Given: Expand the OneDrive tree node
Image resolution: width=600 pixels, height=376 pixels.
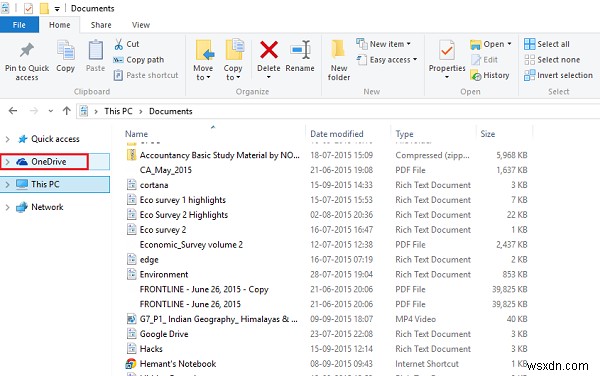Looking at the screenshot, I should click(x=7, y=162).
